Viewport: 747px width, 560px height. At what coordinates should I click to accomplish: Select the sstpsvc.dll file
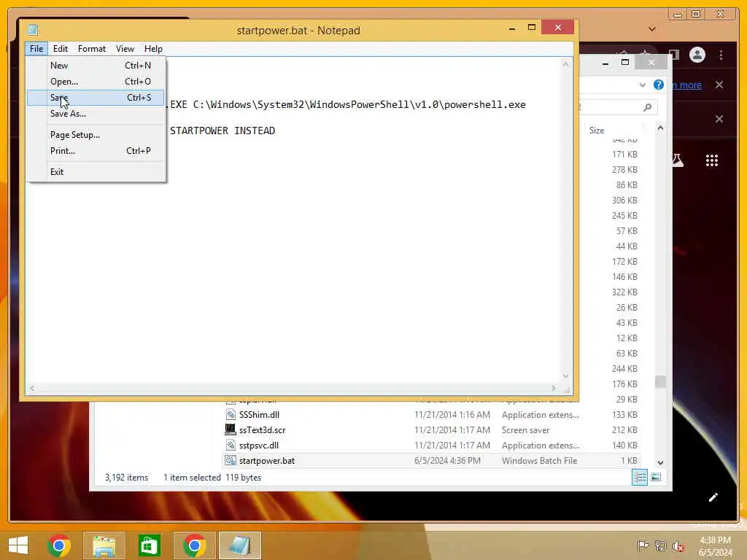(x=259, y=446)
